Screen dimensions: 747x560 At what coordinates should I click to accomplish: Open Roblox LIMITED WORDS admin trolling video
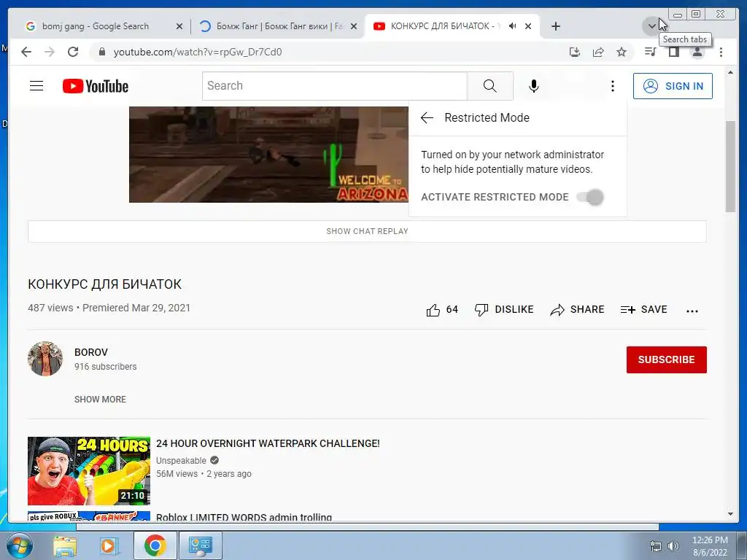tap(244, 517)
